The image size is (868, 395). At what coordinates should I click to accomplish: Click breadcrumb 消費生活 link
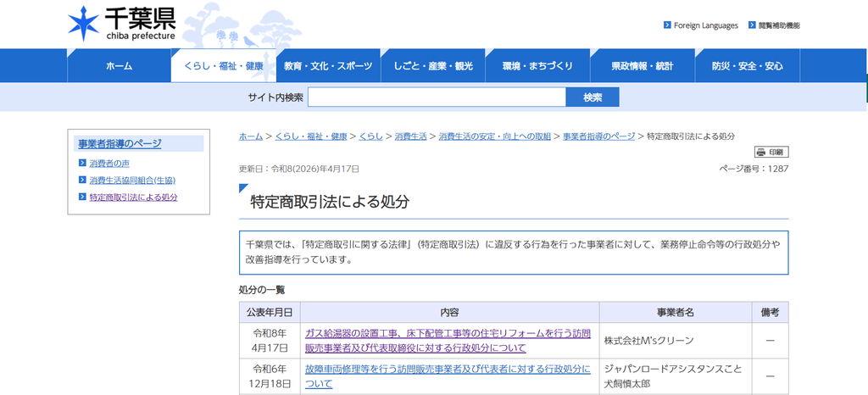click(x=411, y=136)
